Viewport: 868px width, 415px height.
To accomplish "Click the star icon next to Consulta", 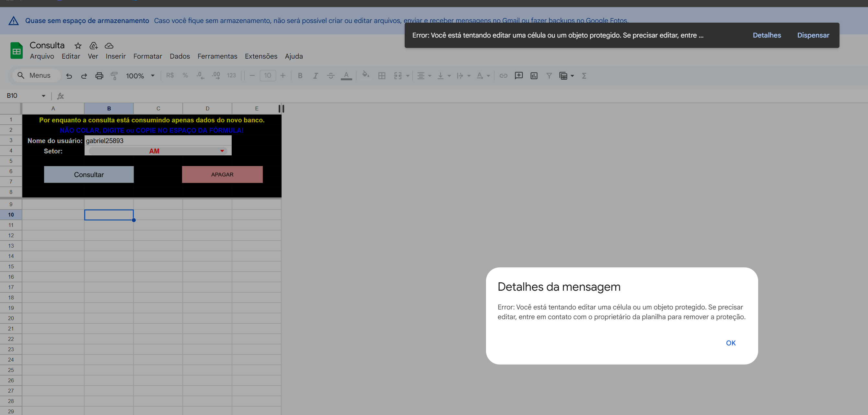I will (78, 46).
